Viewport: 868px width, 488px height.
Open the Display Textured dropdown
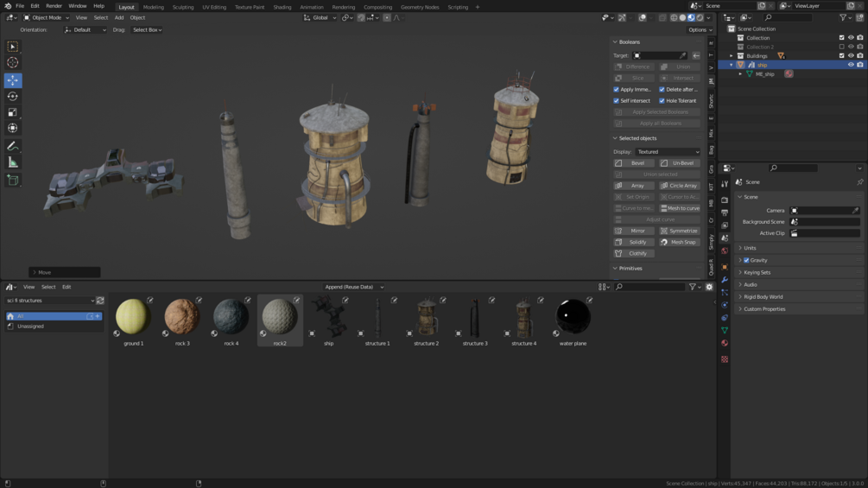(x=668, y=152)
